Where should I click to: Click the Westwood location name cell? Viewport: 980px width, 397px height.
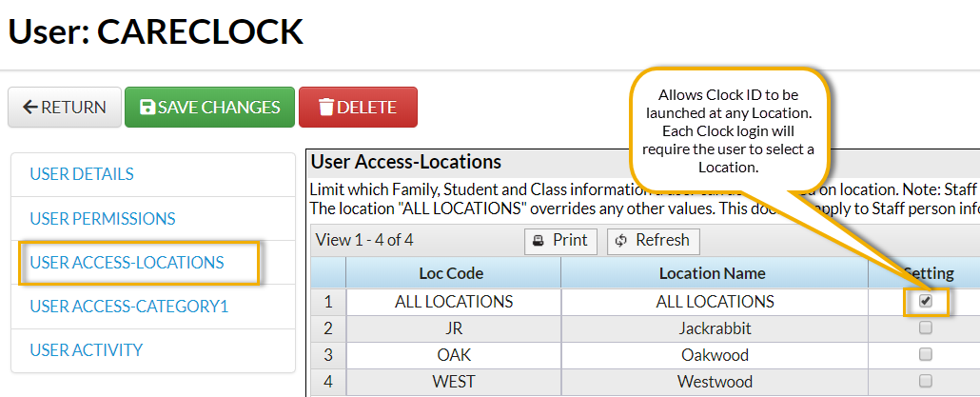[713, 382]
